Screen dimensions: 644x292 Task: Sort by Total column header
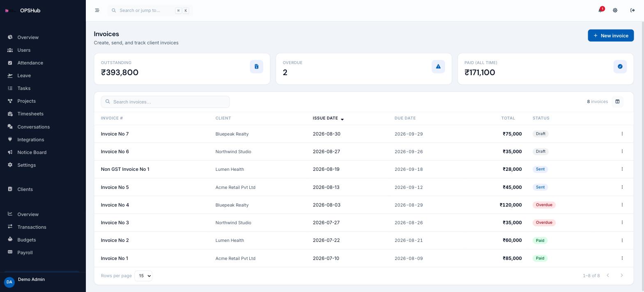coord(508,118)
